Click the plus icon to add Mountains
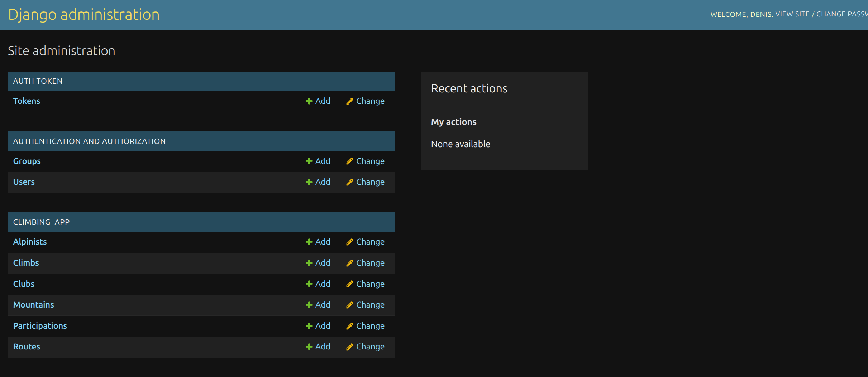Viewport: 868px width, 377px height. [309, 305]
